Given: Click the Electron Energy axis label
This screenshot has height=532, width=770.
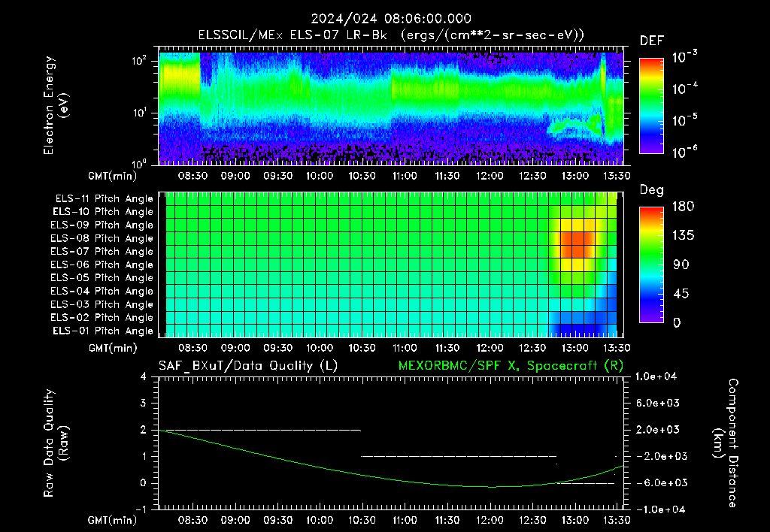Looking at the screenshot, I should pos(56,105).
